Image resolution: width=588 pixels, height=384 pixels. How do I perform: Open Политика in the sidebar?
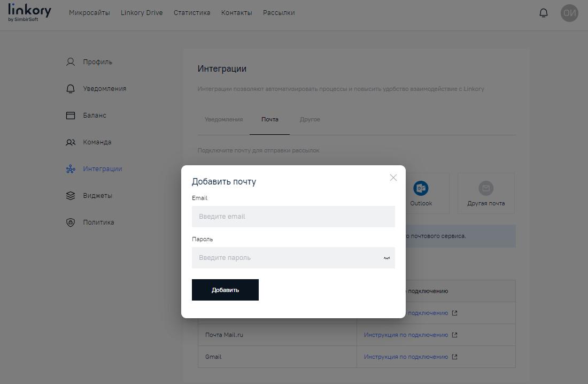click(98, 222)
